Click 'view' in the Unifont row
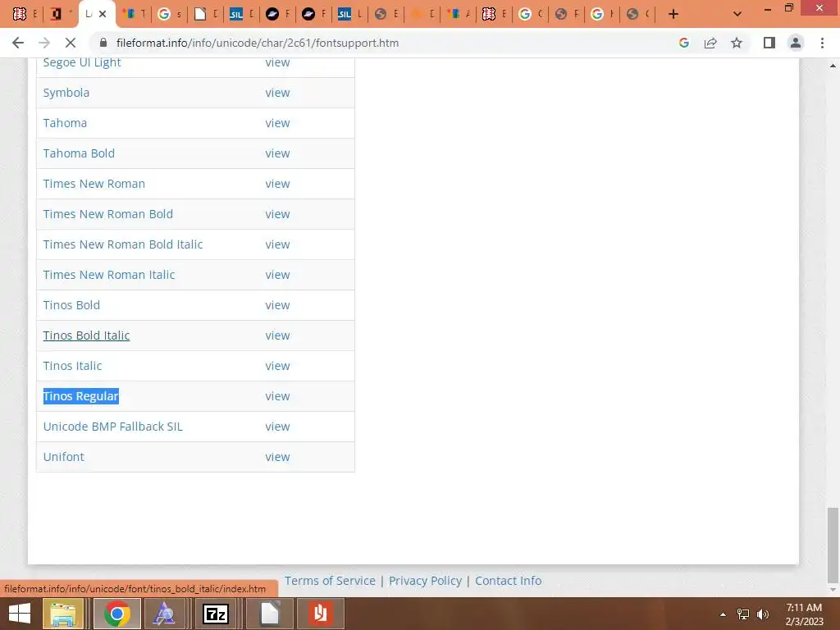840x630 pixels. tap(277, 457)
